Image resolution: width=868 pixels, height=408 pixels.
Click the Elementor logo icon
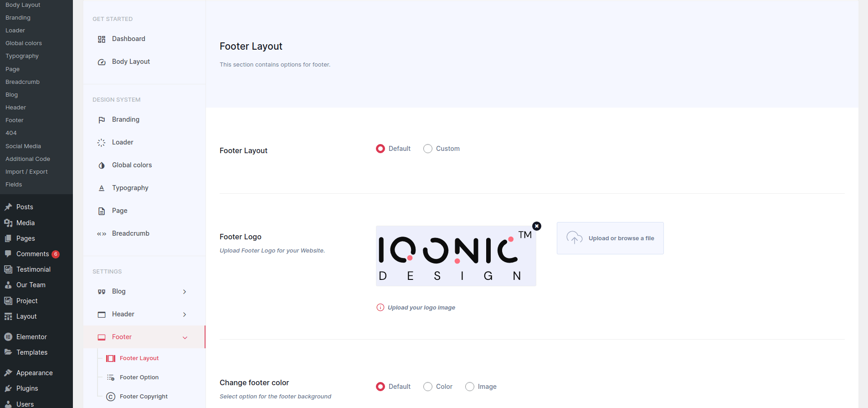(x=8, y=337)
